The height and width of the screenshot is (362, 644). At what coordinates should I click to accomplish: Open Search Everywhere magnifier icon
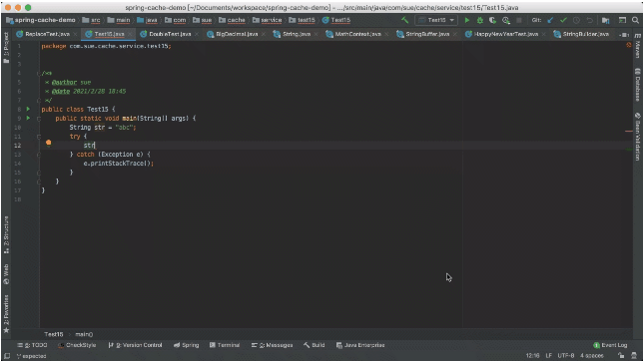pos(635,20)
